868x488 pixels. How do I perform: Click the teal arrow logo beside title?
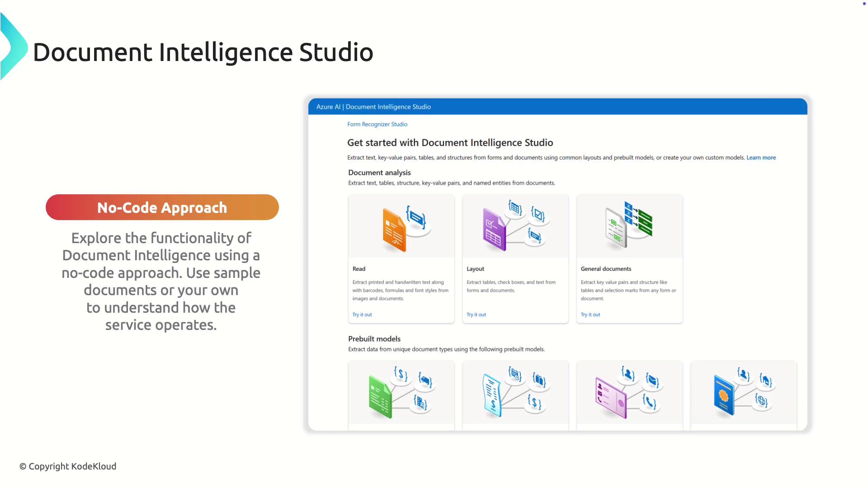coord(14,47)
